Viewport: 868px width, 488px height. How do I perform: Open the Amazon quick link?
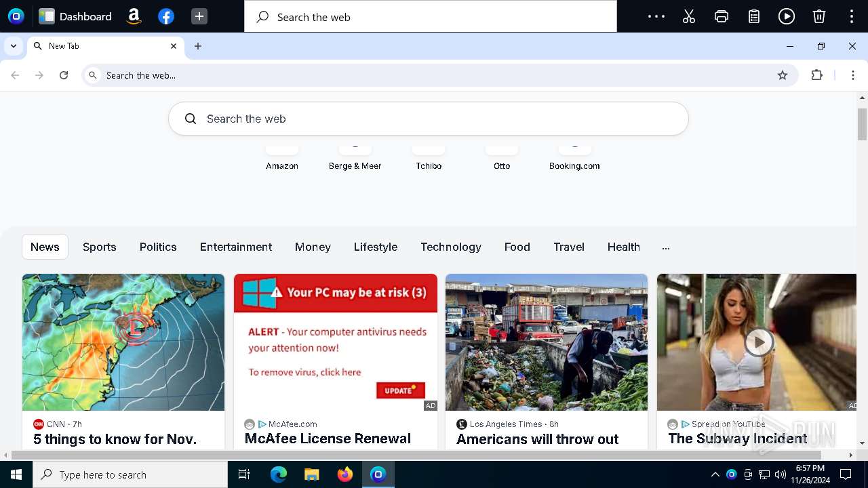[x=282, y=159]
